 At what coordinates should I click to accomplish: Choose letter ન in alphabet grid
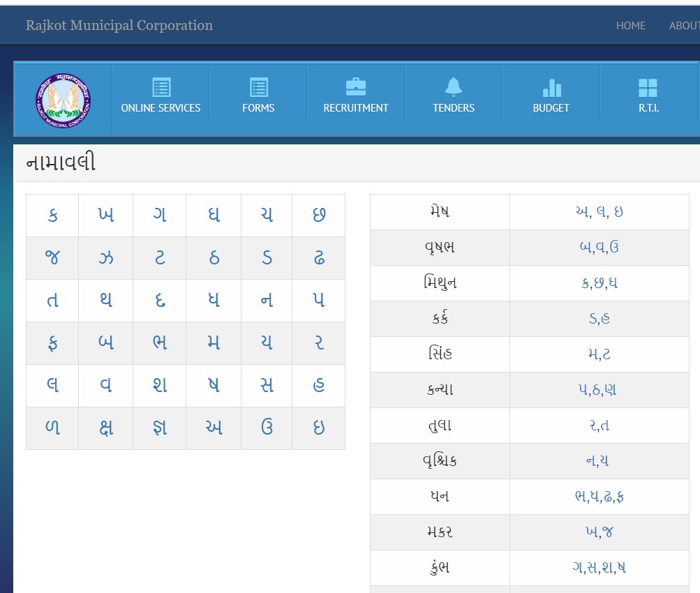(x=267, y=300)
